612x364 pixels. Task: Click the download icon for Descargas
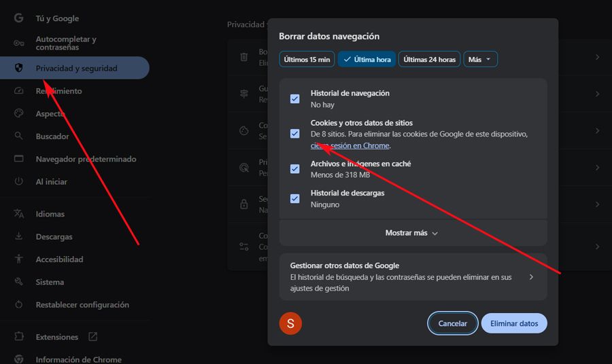[x=18, y=236]
